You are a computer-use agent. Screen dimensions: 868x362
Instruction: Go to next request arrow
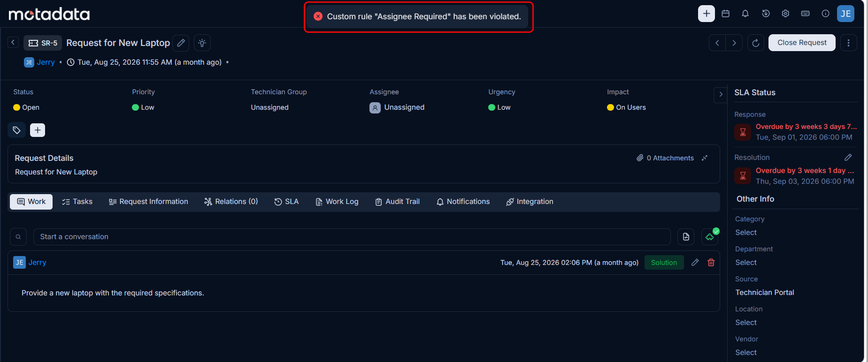click(734, 43)
